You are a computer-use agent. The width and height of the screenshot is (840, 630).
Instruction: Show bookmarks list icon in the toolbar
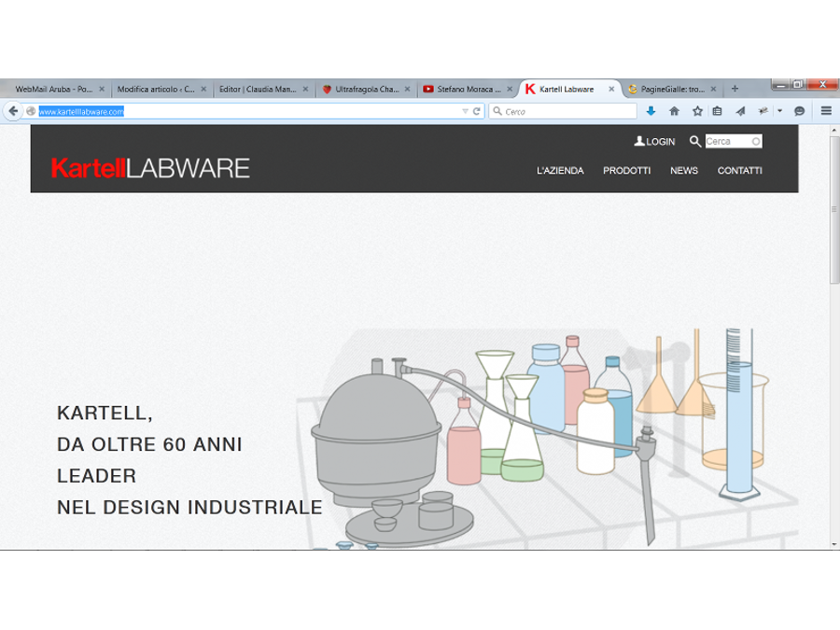point(718,111)
